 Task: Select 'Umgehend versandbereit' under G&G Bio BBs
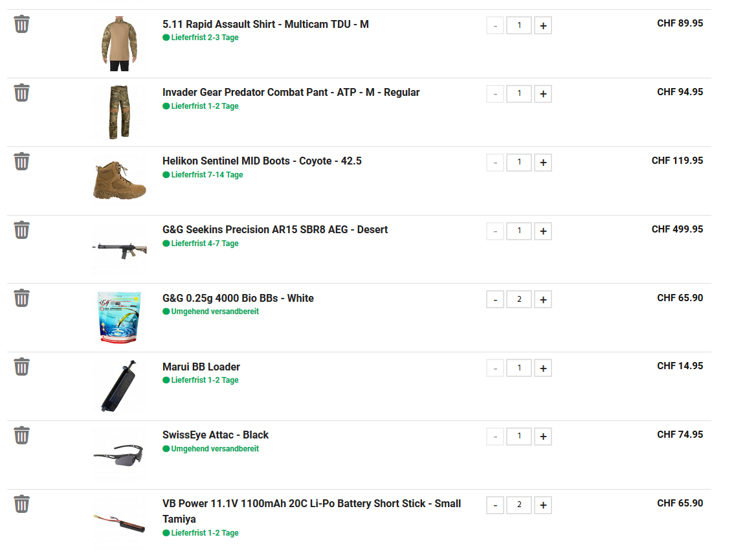coord(215,311)
